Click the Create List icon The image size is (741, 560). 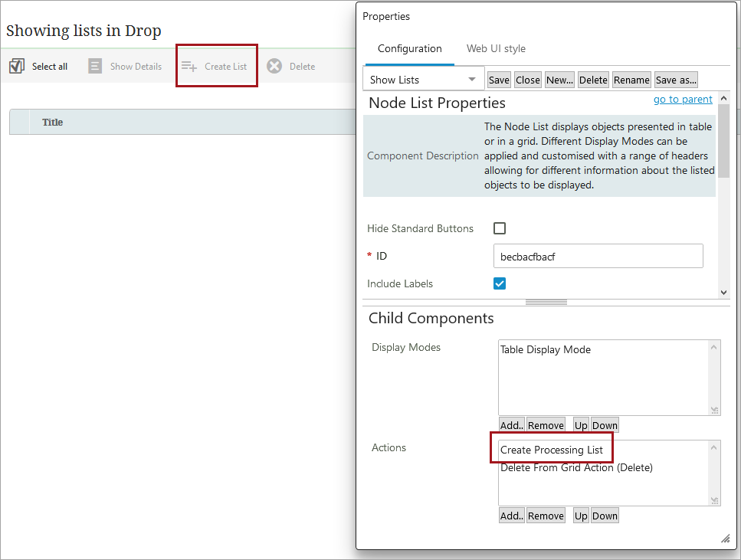(x=189, y=67)
